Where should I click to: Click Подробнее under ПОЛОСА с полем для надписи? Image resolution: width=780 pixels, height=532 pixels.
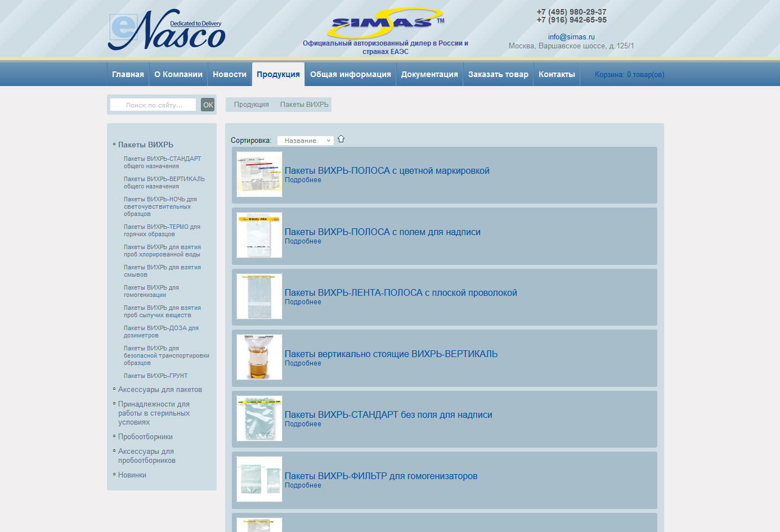point(303,241)
